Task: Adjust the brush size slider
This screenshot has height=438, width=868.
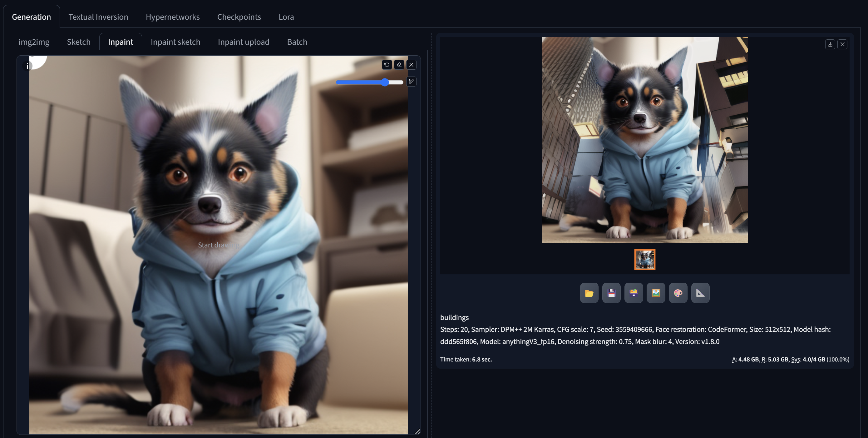Action: [385, 82]
